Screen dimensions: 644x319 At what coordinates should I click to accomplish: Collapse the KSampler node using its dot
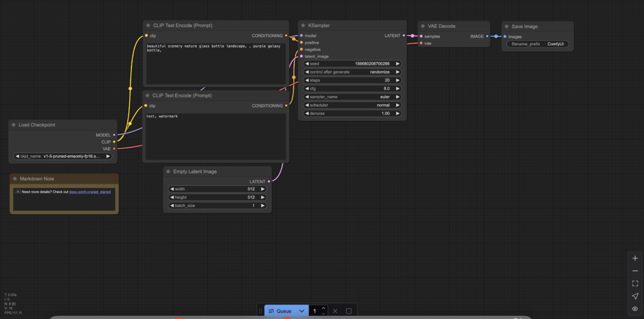303,26
